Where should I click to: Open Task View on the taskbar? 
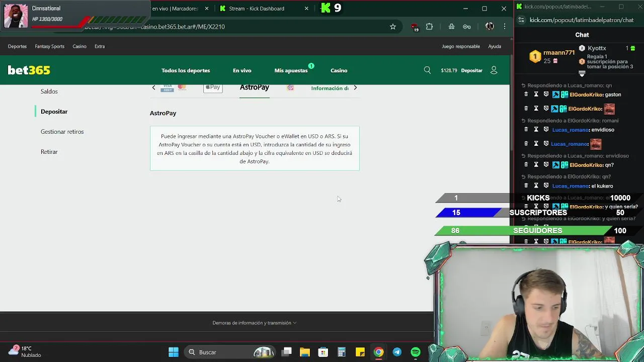coord(287,352)
